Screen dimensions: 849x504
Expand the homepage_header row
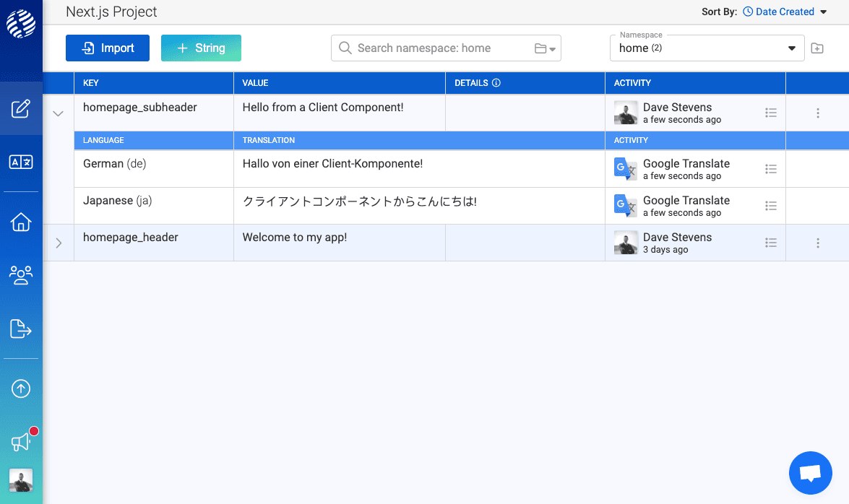tap(59, 243)
